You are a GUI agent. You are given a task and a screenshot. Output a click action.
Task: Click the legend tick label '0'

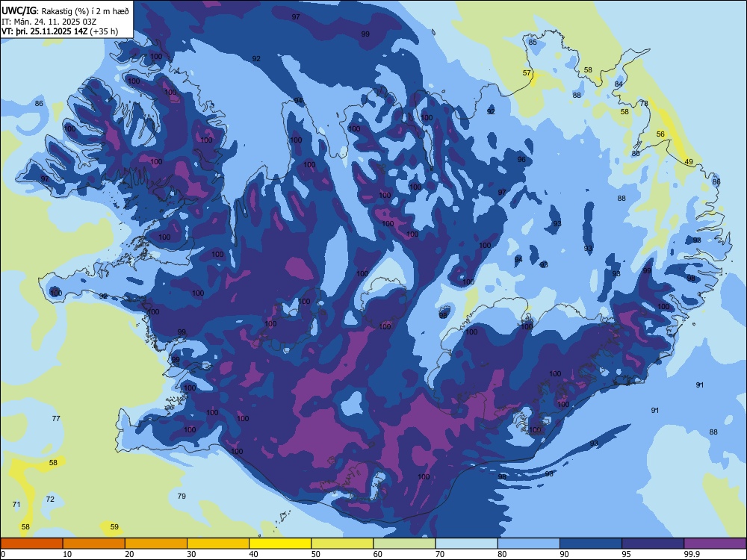pos(3,554)
